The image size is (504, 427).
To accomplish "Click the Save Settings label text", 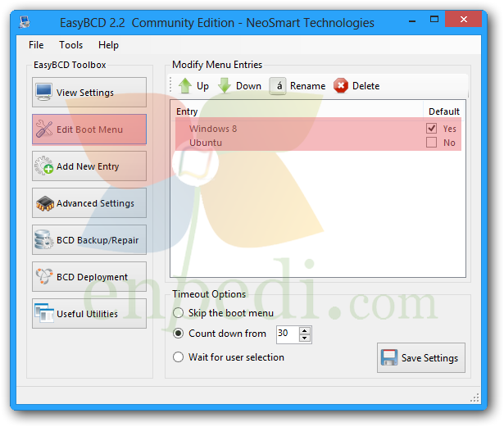I will [429, 358].
